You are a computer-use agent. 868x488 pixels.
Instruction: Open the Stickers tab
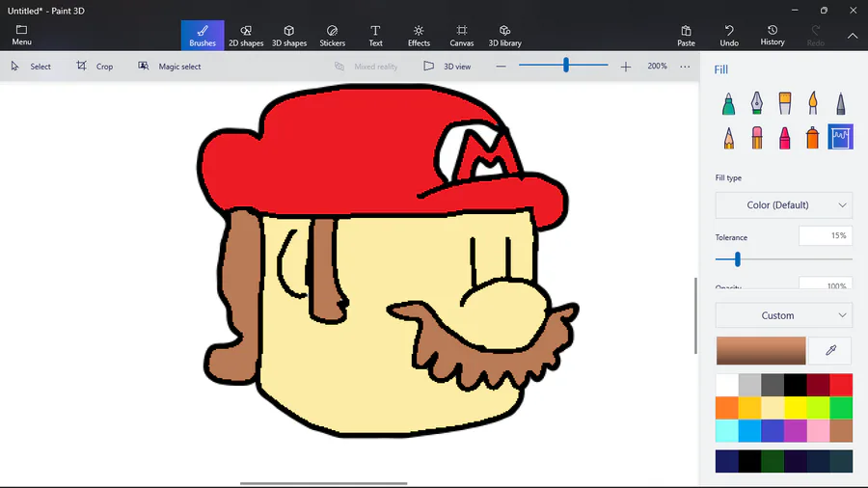click(332, 36)
